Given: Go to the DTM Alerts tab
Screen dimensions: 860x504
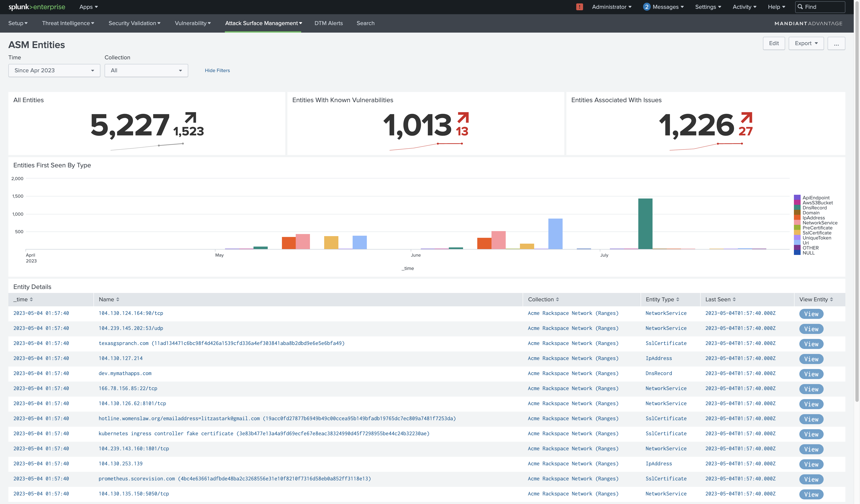Looking at the screenshot, I should 328,23.
